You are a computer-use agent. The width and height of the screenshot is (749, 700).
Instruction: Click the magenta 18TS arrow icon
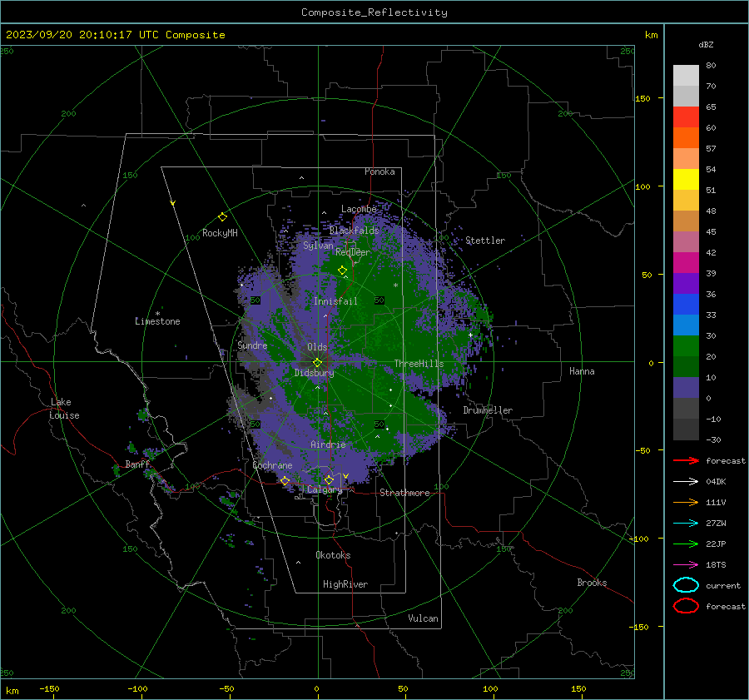[686, 565]
